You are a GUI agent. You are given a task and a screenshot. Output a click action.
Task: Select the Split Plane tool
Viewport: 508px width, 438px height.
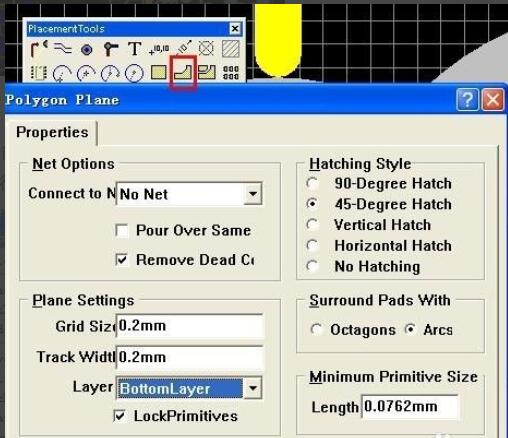[207, 72]
